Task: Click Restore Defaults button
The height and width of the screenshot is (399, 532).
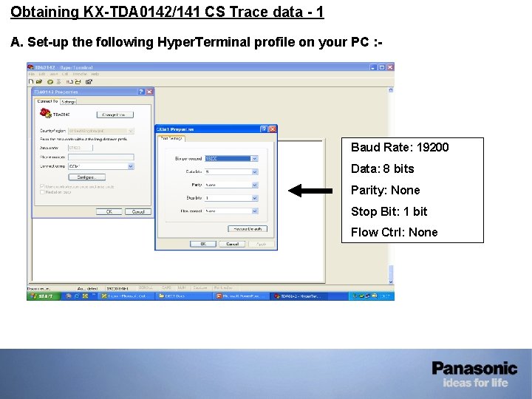Action: (x=248, y=229)
